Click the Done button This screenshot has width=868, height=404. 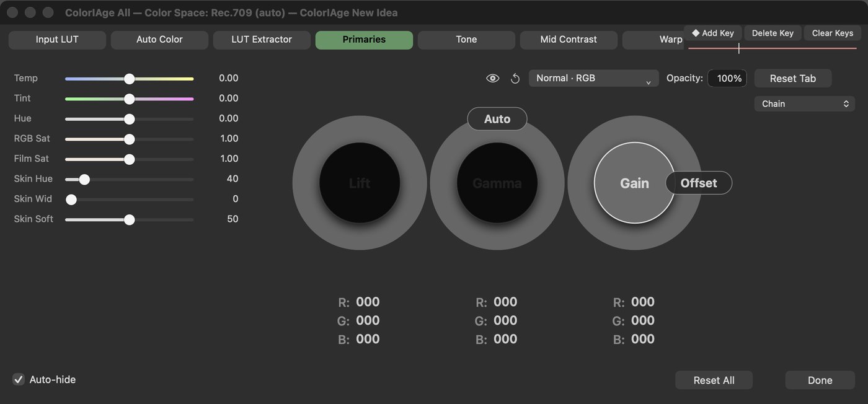coord(820,380)
